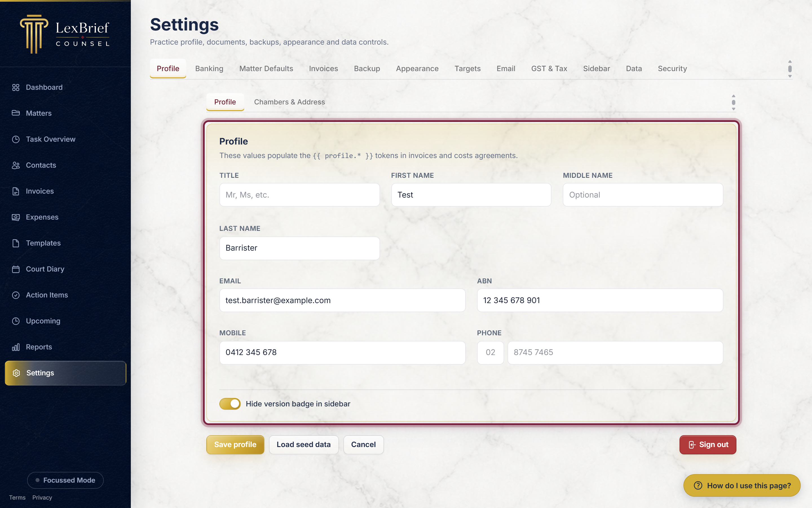812x508 pixels.
Task: Go to the Contacts page
Action: click(65, 165)
